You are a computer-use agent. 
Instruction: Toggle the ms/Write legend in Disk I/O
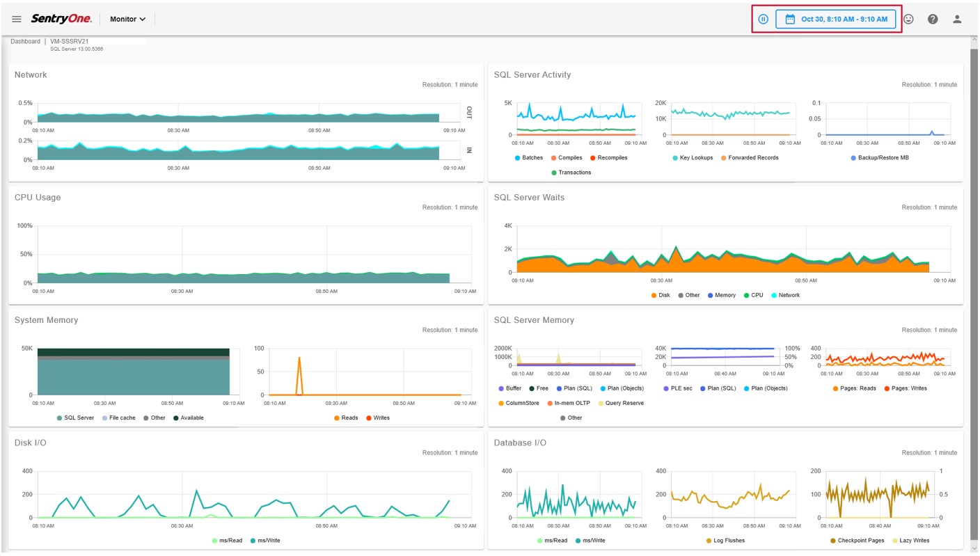click(264, 541)
